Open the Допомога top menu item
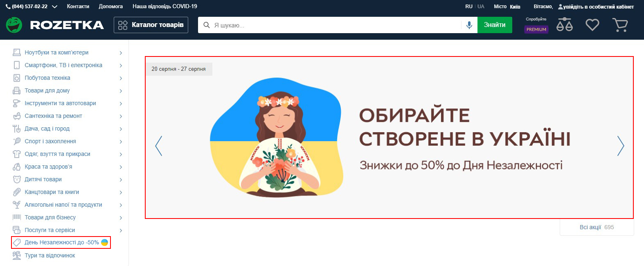This screenshot has height=266, width=644. point(111,7)
